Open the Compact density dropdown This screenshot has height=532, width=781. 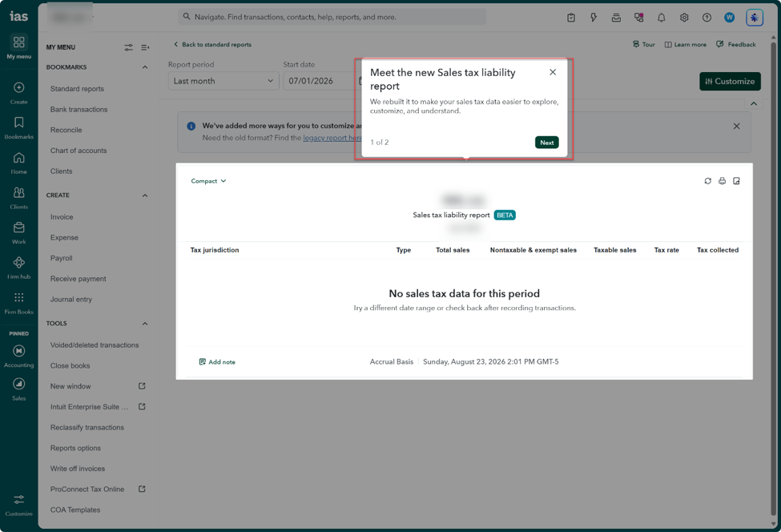(208, 181)
